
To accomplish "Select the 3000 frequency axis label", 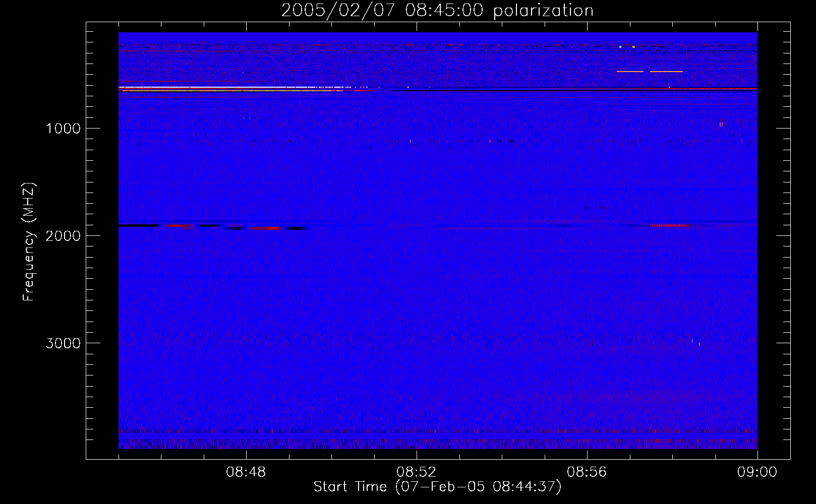I will coord(63,343).
